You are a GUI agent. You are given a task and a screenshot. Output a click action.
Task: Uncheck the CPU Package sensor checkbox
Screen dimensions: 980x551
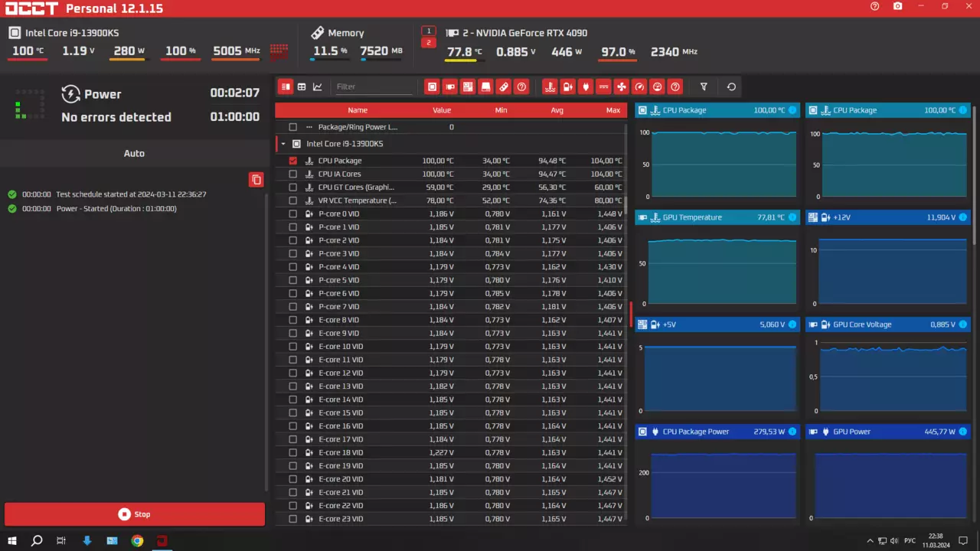pos(292,161)
